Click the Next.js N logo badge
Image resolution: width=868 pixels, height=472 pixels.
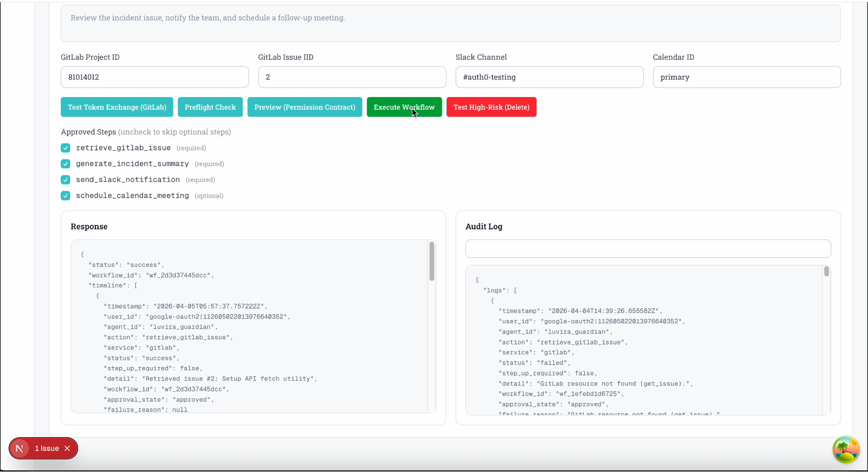click(x=20, y=448)
